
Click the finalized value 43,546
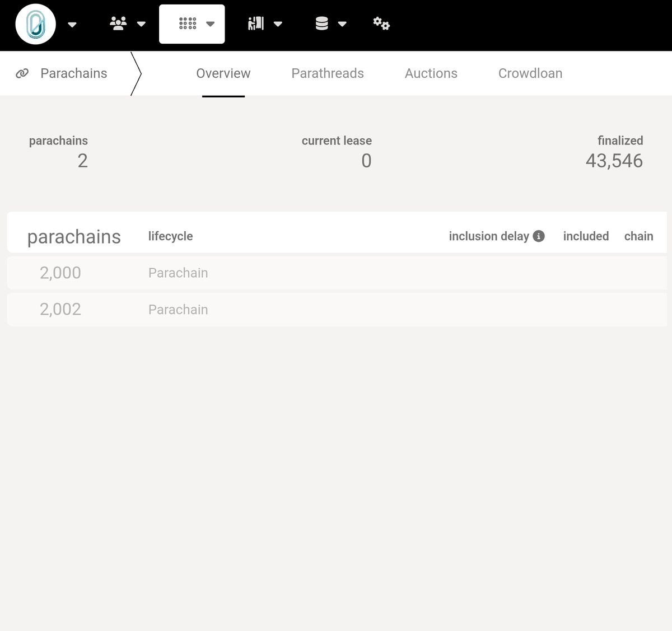pyautogui.click(x=614, y=161)
